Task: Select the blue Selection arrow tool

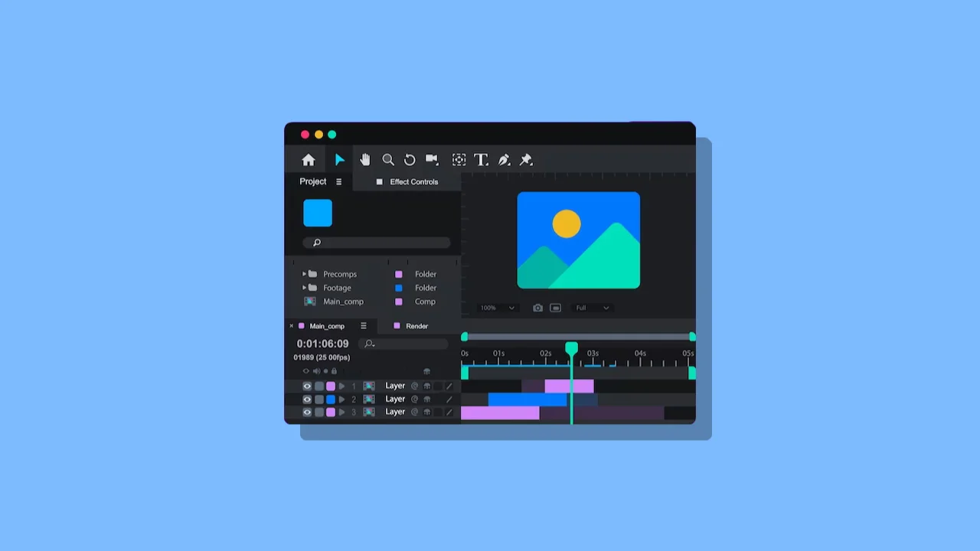Action: [339, 159]
